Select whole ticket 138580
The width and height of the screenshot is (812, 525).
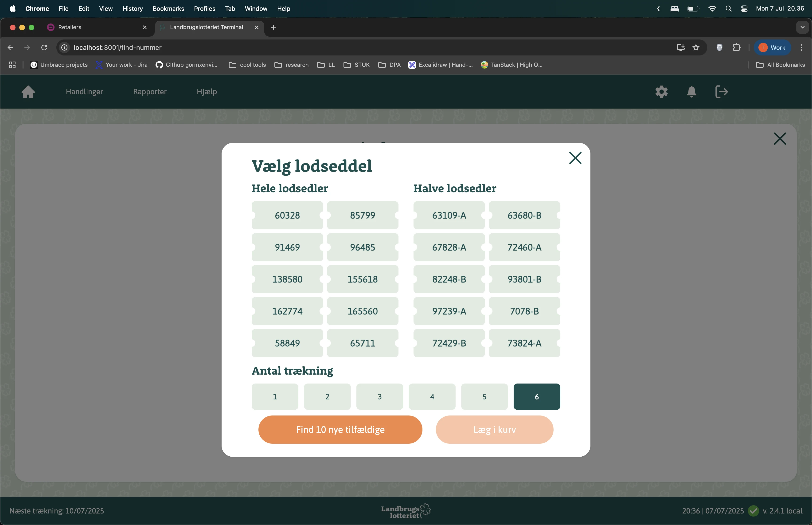coord(287,279)
